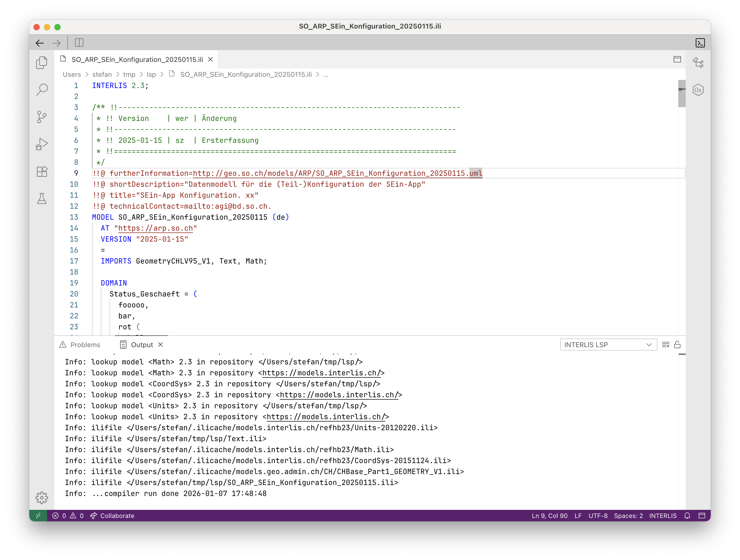The width and height of the screenshot is (740, 560).
Task: Toggle the output scroll lock
Action: tap(678, 345)
